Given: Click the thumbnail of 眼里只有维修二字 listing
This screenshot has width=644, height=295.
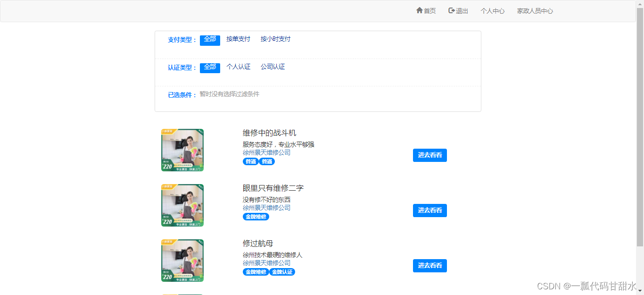Looking at the screenshot, I should [182, 205].
